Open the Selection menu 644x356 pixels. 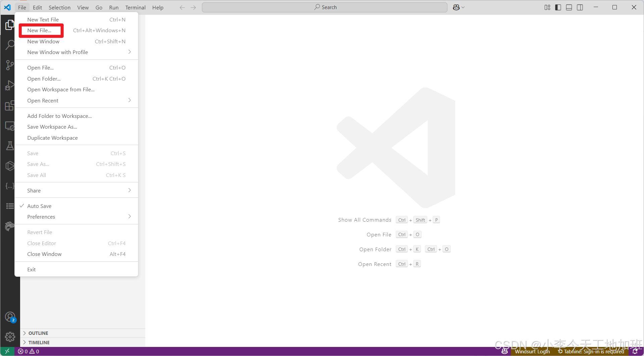(59, 7)
